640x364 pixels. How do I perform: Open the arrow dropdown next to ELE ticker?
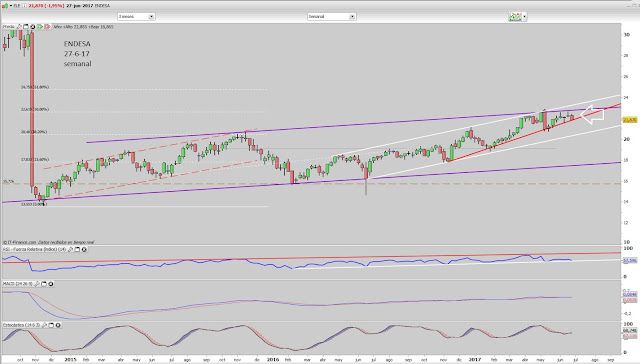tap(11, 6)
